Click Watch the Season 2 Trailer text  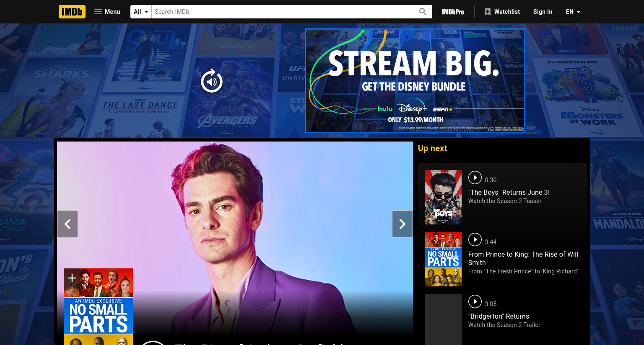pos(504,325)
